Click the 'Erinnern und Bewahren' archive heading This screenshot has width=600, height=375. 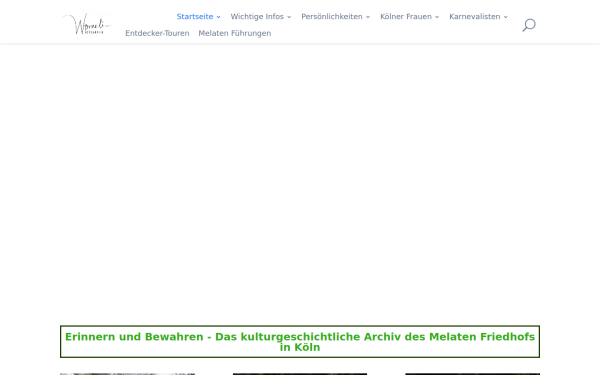click(x=300, y=342)
